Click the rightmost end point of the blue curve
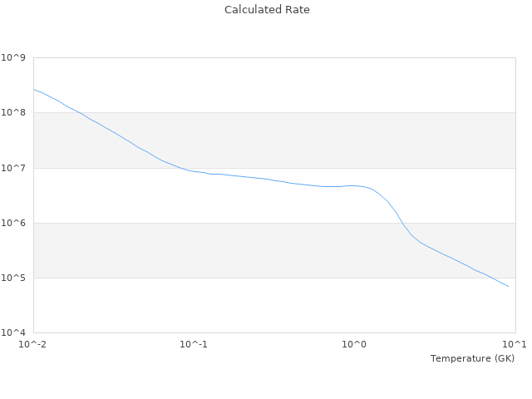The image size is (532, 399). click(508, 287)
